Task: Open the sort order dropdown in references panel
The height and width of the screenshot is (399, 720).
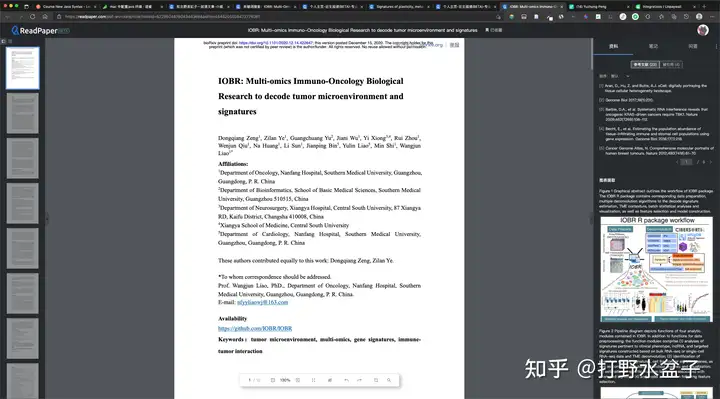Action: click(620, 76)
